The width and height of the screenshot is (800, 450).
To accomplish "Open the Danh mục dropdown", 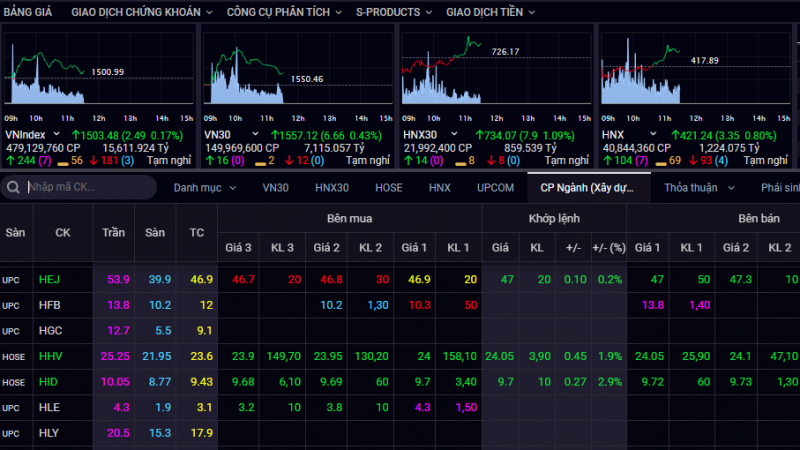I will 205,188.
